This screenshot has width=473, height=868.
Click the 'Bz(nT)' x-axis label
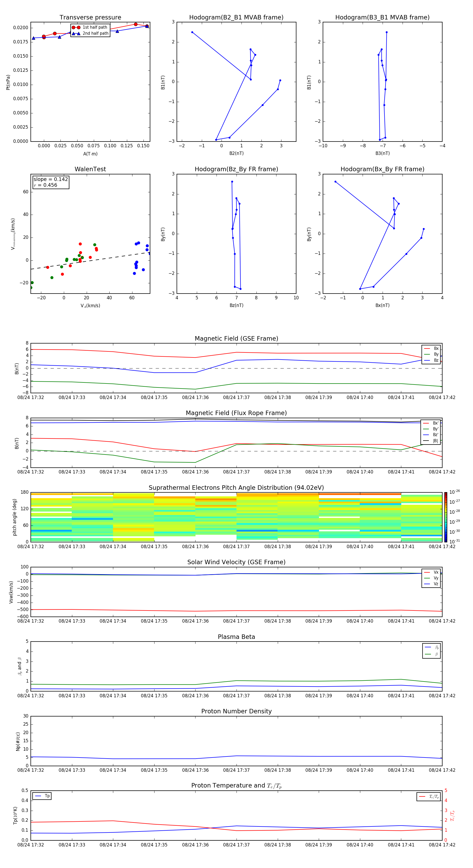pyautogui.click(x=236, y=305)
